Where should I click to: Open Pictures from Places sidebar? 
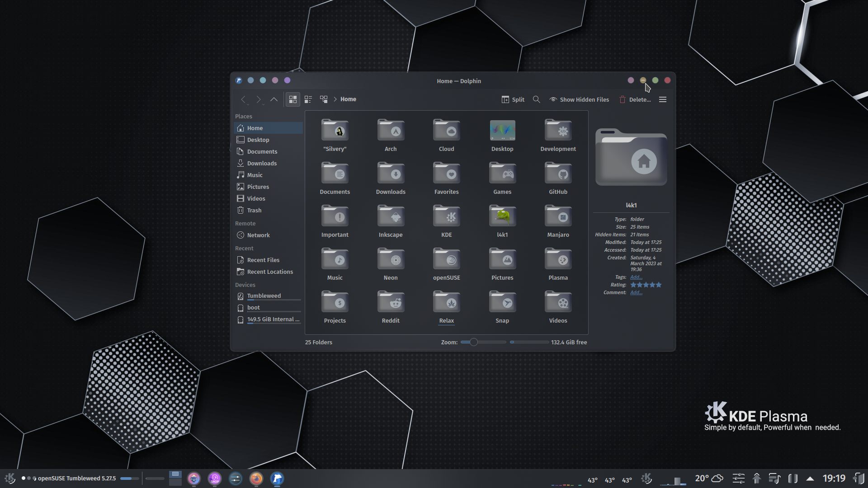coord(269,187)
